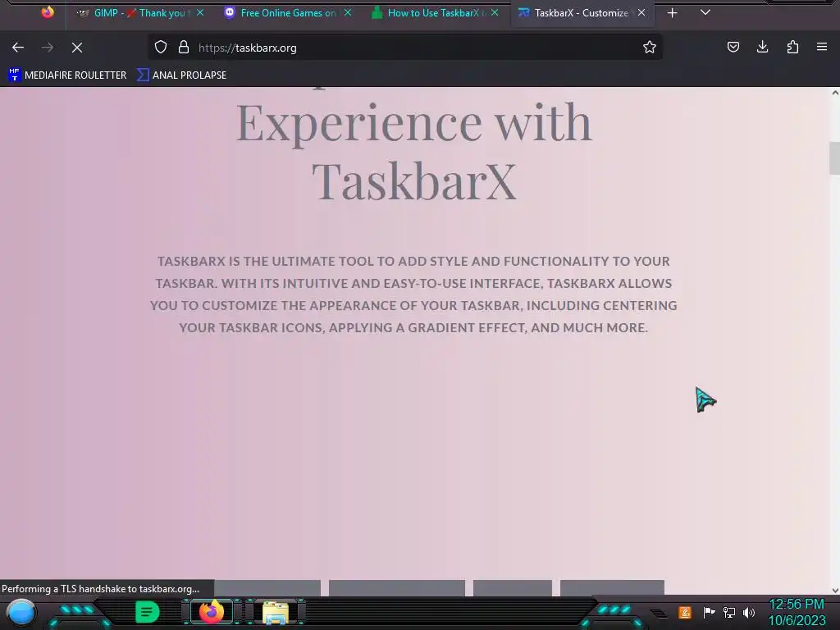Viewport: 840px width, 630px height.
Task: Click the Java tray icon
Action: 685,612
